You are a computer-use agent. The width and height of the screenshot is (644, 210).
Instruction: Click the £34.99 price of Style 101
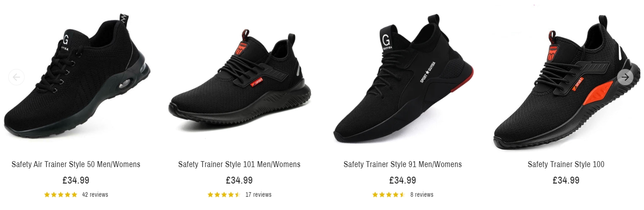pos(239,180)
